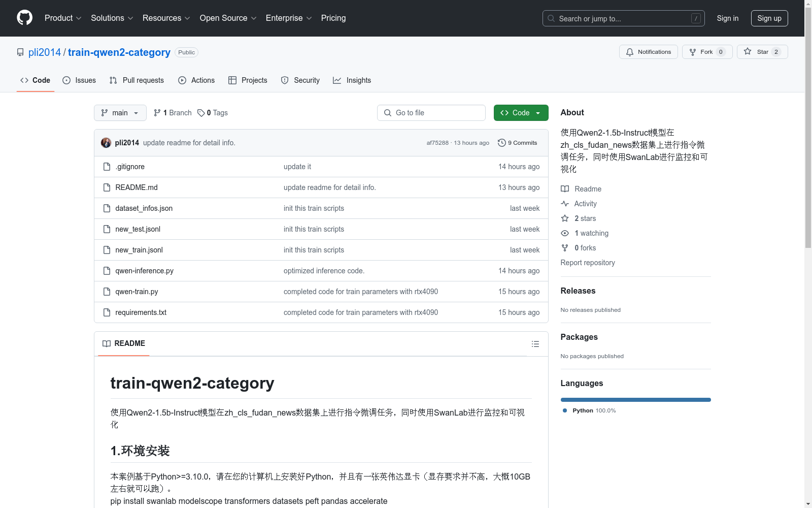Expand the Resources menu
The height and width of the screenshot is (508, 812).
pyautogui.click(x=166, y=18)
